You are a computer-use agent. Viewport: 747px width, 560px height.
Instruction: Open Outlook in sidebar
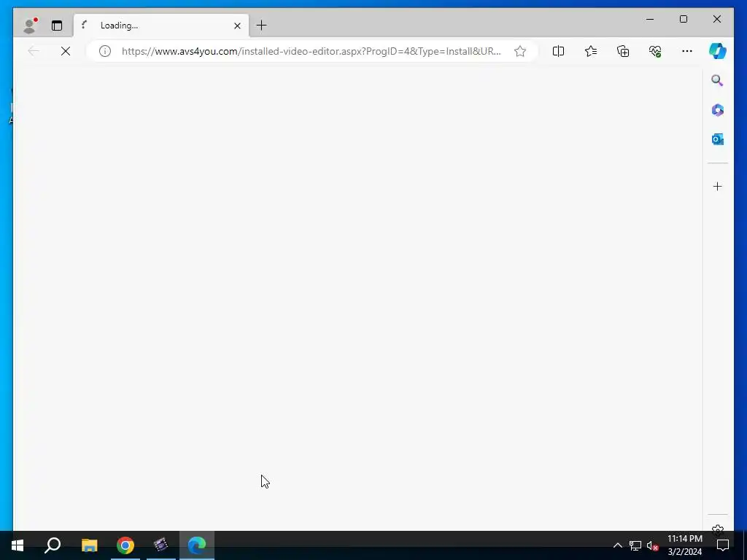[718, 139]
